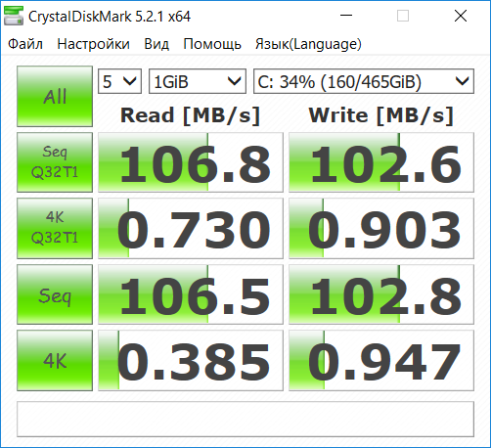Open the Вид menu

(x=156, y=44)
